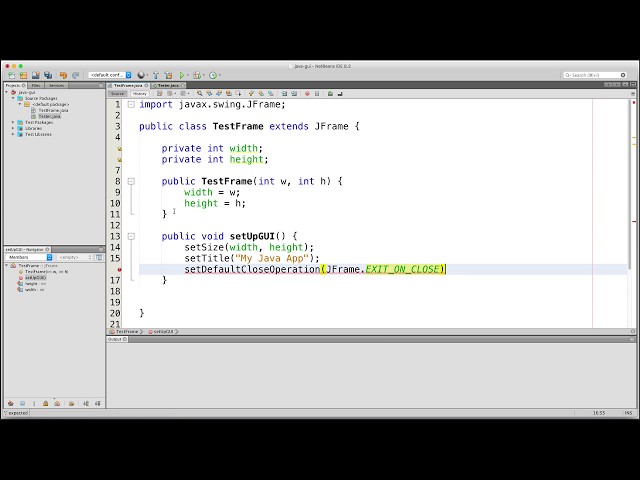Expand the Test Packages node

(x=13, y=122)
